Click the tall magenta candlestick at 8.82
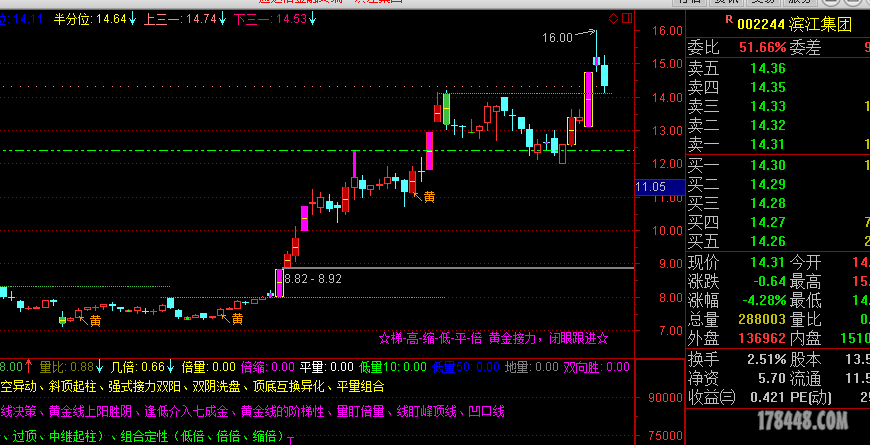870x445 pixels. tap(280, 283)
